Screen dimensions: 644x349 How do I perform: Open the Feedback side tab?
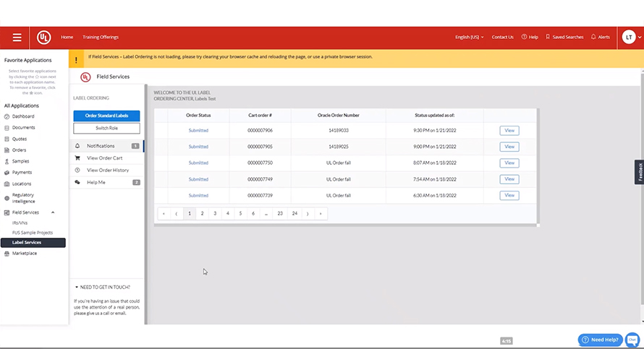[639, 172]
